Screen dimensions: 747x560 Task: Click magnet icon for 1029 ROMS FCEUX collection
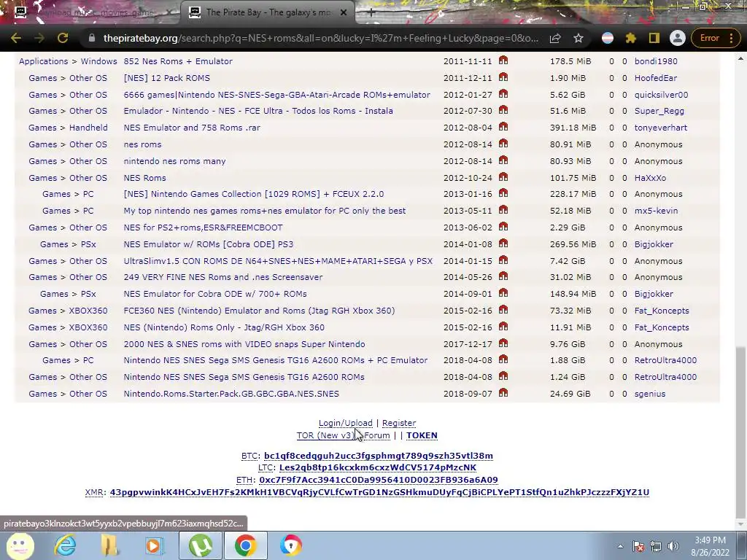pyautogui.click(x=503, y=193)
